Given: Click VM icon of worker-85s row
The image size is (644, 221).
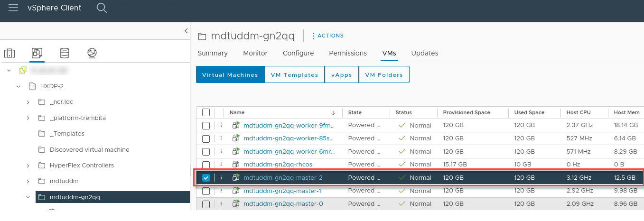Looking at the screenshot, I should coord(236,138).
